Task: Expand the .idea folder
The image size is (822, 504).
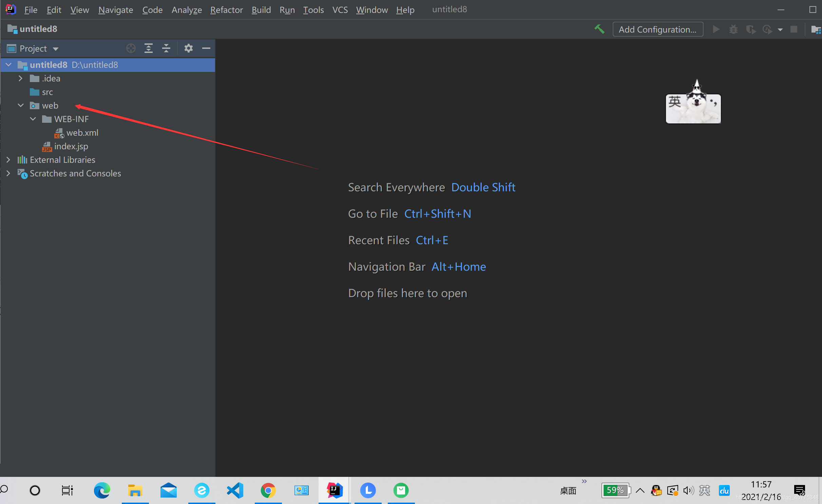Action: pos(20,78)
